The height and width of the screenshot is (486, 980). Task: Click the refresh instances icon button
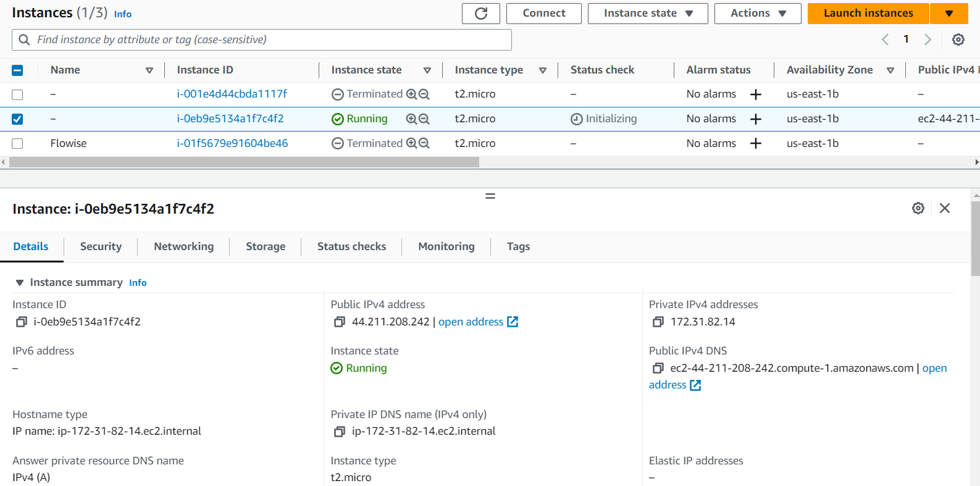click(480, 14)
